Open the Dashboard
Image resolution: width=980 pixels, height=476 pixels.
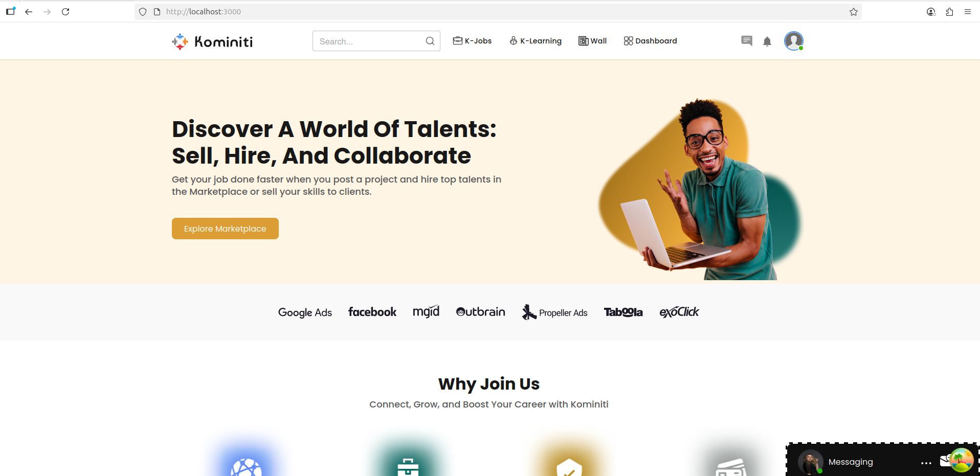click(650, 41)
